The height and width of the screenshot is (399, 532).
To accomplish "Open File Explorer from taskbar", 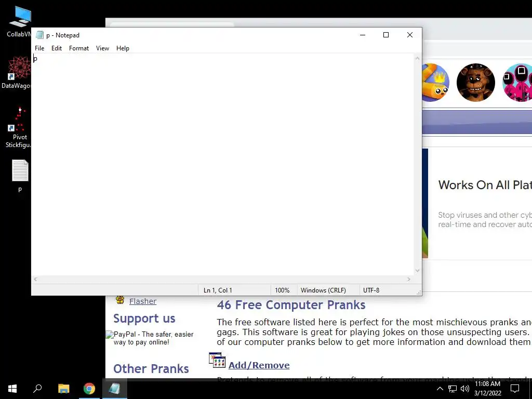I will tap(63, 389).
